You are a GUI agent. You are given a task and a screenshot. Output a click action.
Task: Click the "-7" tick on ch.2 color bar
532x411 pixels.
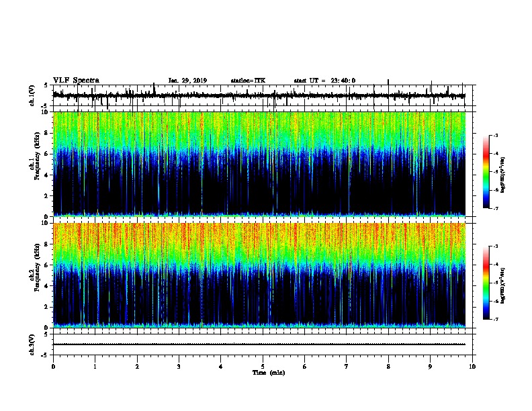[495, 320]
